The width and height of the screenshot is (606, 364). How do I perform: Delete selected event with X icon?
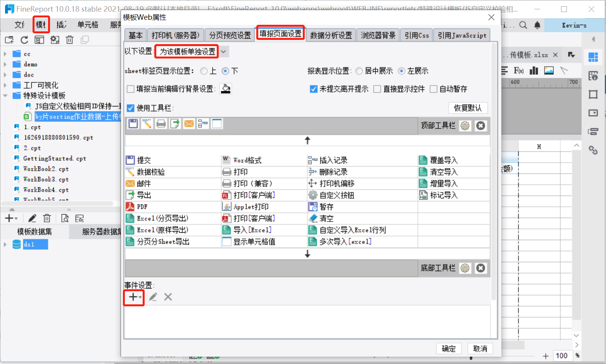[x=168, y=297]
